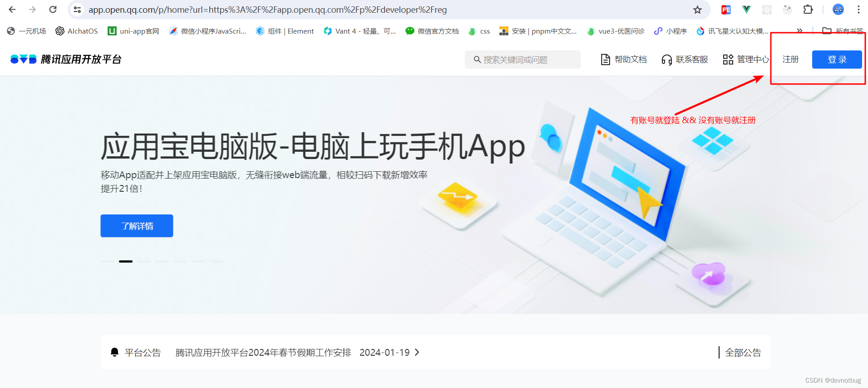The width and height of the screenshot is (868, 388).
Task: Open the 春节假期工作安排 announcement
Action: pyautogui.click(x=263, y=353)
